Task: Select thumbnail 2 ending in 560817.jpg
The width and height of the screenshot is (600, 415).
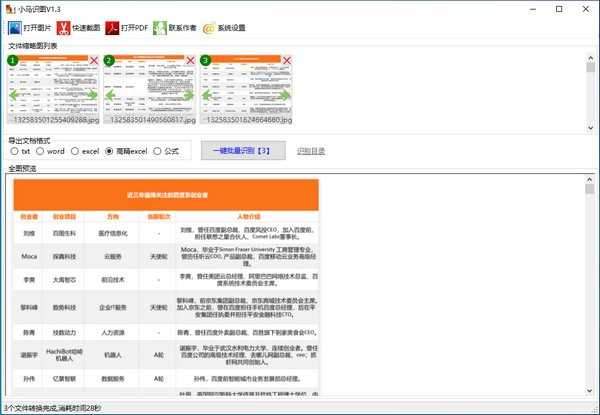Action: coord(150,89)
